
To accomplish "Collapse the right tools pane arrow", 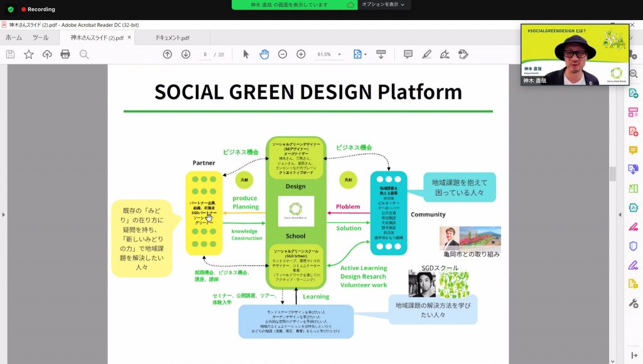I will pyautogui.click(x=620, y=215).
